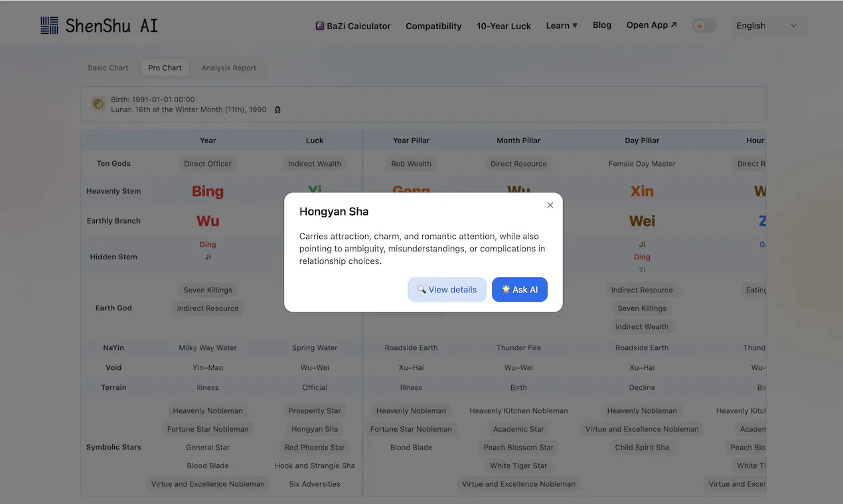Click the Wei earthly branch
Viewport: 843px width, 504px height.
pyautogui.click(x=642, y=221)
